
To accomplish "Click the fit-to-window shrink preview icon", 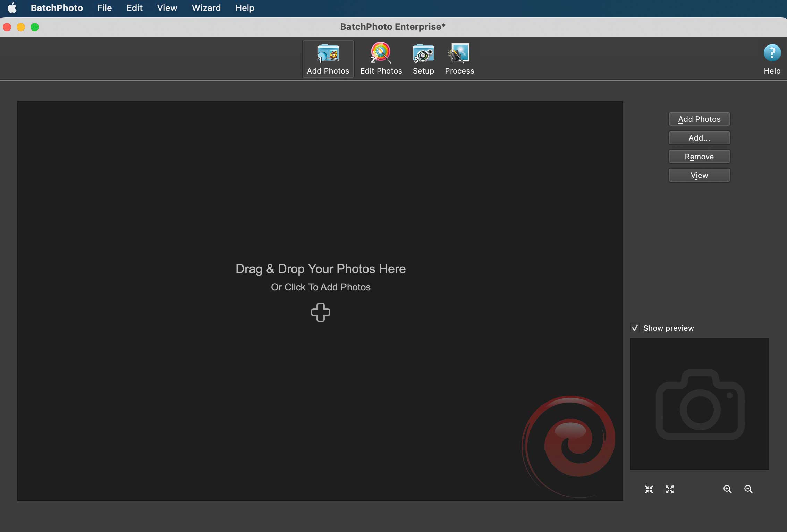I will (649, 489).
